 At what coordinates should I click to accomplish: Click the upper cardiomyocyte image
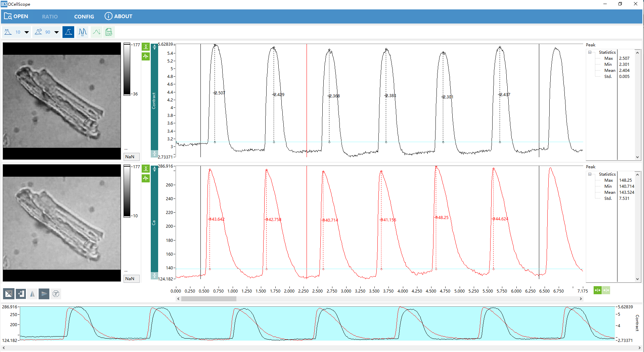point(62,101)
